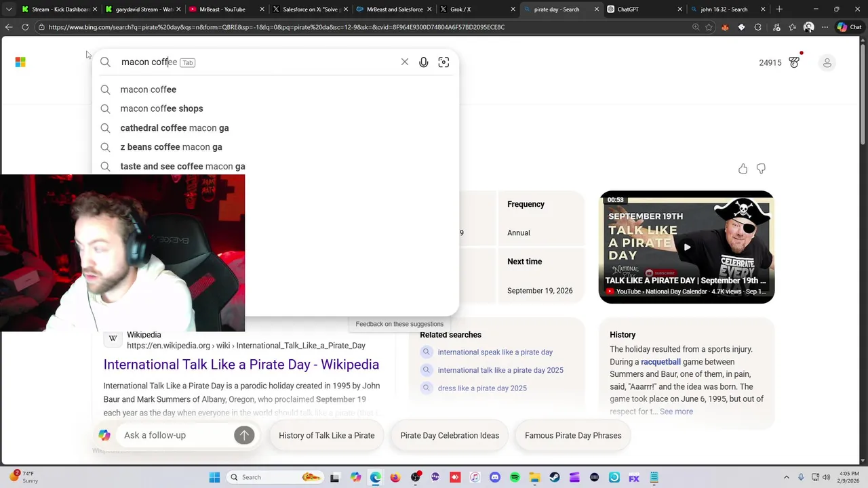
Task: Open the Windows Start menu
Action: coord(214,477)
